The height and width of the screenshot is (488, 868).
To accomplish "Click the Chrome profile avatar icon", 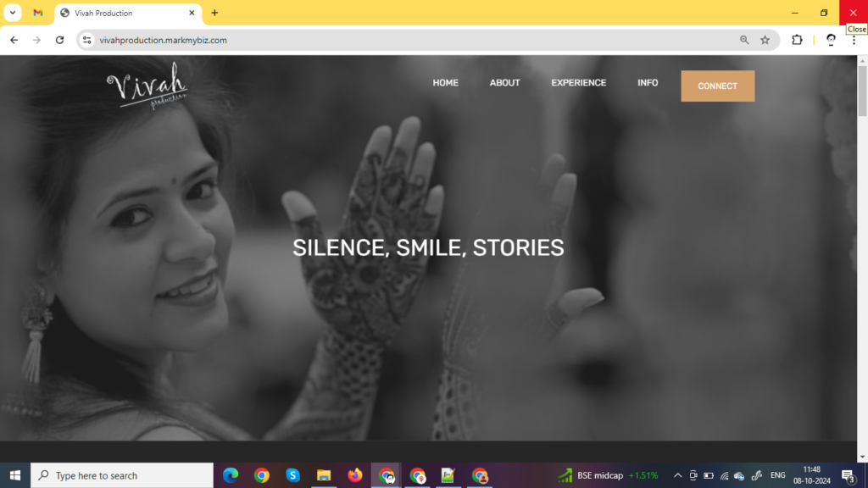I will click(x=830, y=40).
